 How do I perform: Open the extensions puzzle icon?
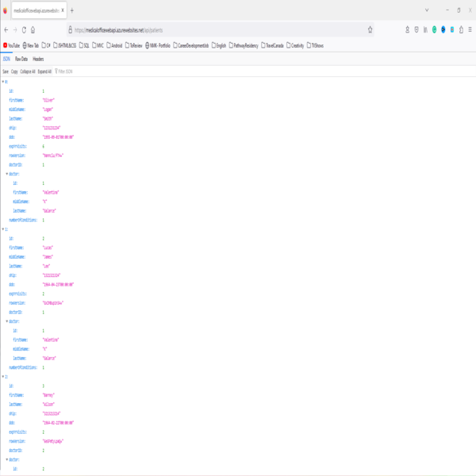point(461,29)
